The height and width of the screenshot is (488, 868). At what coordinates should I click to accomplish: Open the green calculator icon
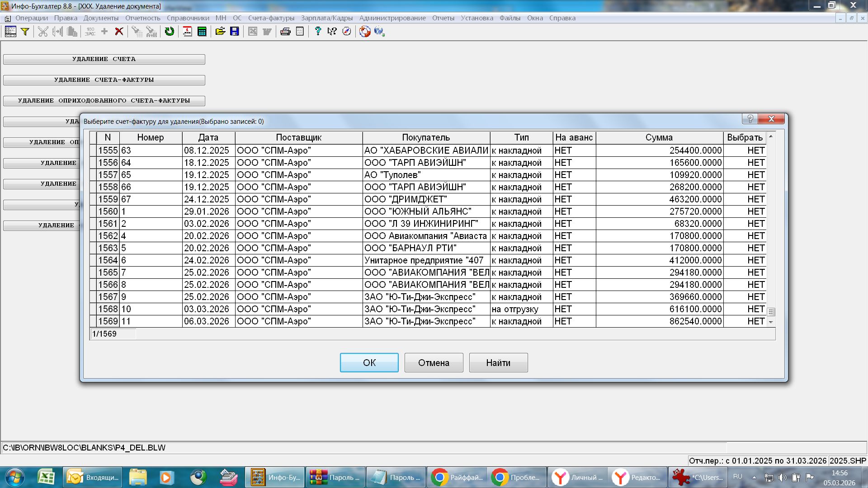point(202,32)
